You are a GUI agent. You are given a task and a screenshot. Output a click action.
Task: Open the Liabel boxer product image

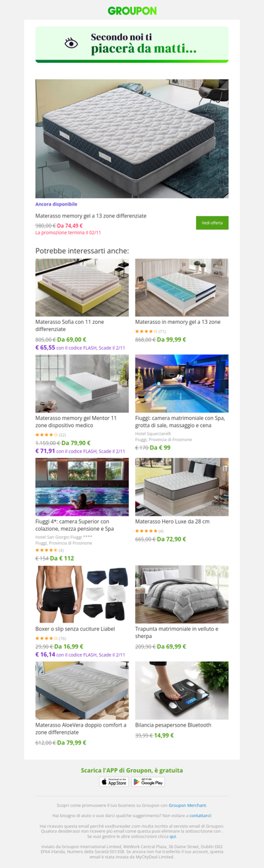click(82, 594)
